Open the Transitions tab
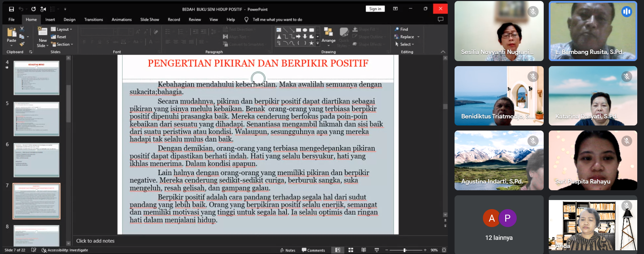This screenshot has height=254, width=644. (x=94, y=20)
